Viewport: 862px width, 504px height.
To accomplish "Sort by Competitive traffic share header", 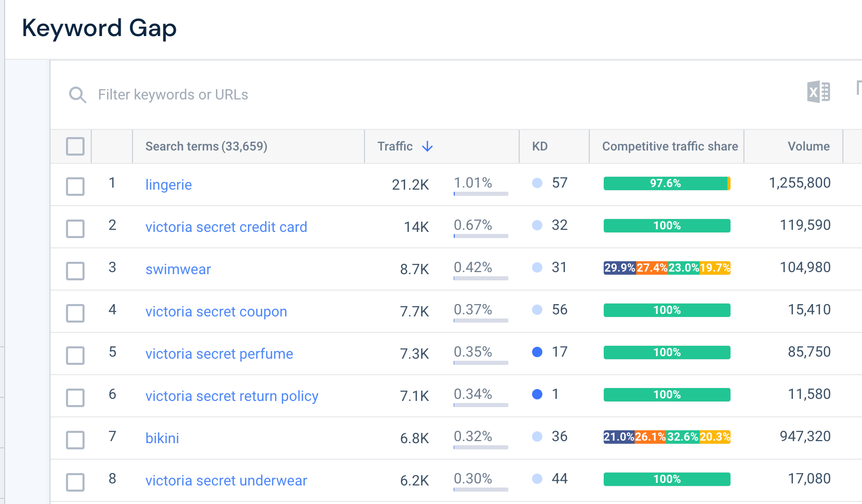I will 670,146.
